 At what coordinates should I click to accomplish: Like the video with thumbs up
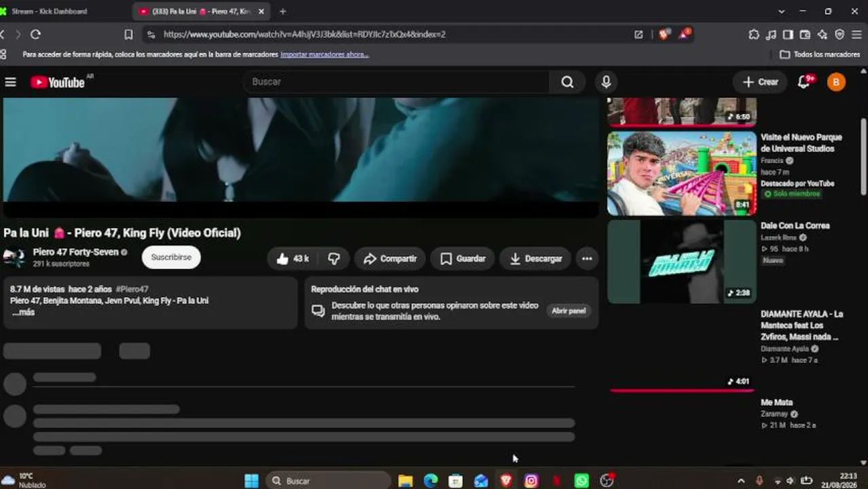coord(293,259)
